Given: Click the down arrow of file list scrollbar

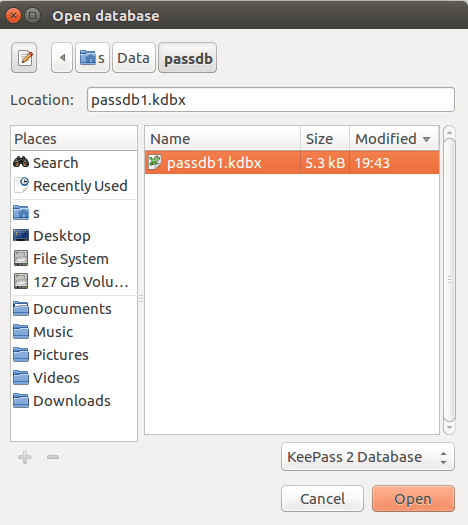Looking at the screenshot, I should tap(449, 428).
